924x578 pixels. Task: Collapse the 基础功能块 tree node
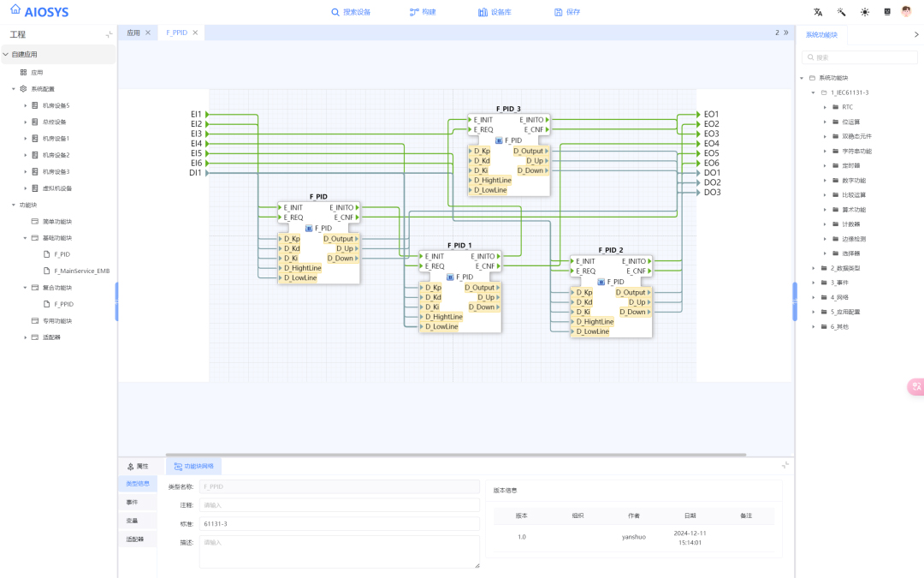pyautogui.click(x=26, y=238)
